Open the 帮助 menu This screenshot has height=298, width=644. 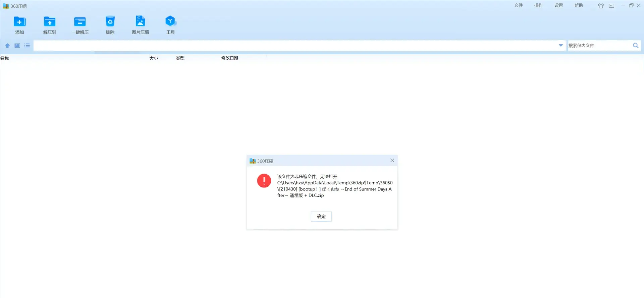click(x=579, y=5)
